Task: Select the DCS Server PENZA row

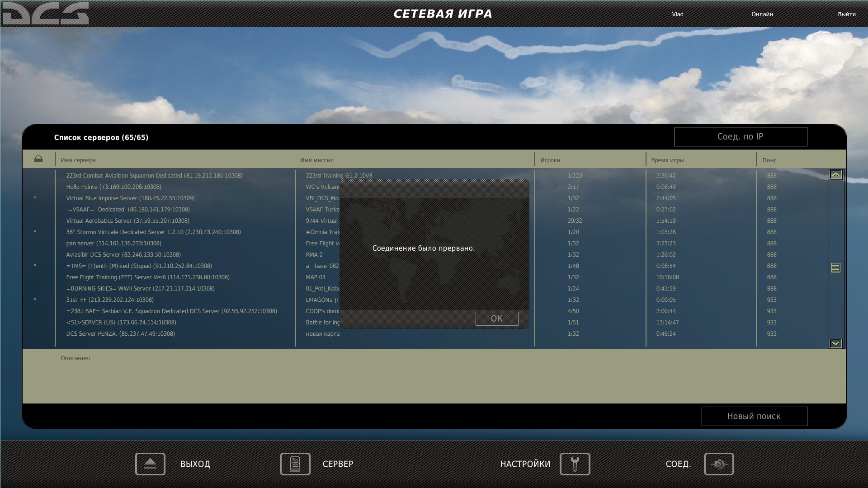Action: pos(120,334)
